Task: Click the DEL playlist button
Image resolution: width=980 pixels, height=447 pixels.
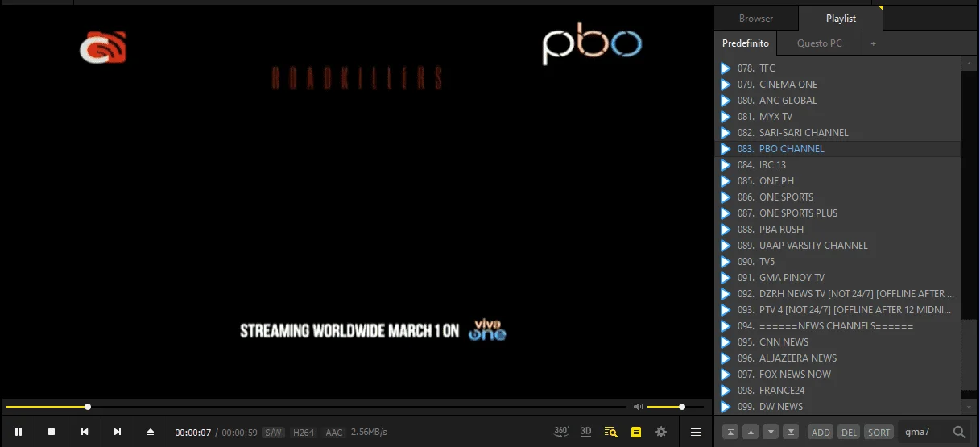Action: pyautogui.click(x=849, y=432)
